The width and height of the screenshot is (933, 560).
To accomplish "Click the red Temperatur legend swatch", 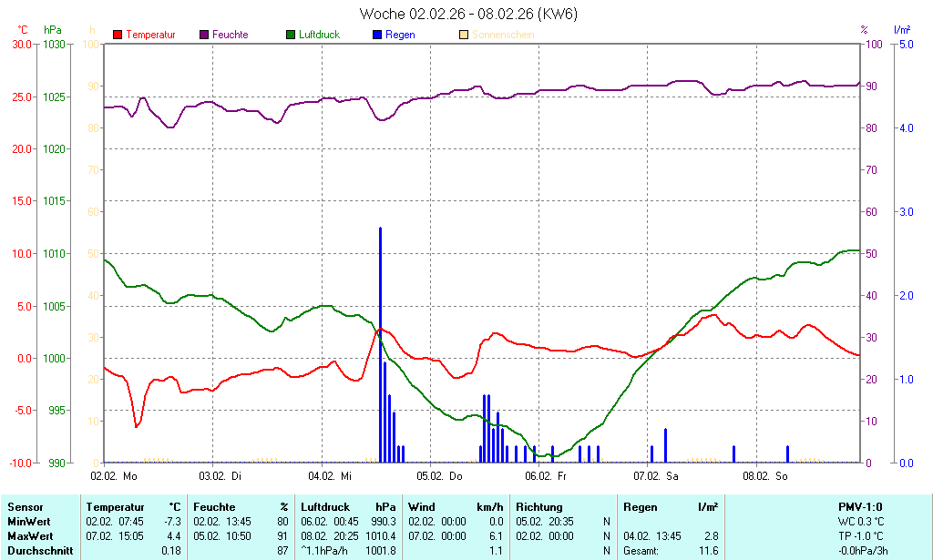I will [x=118, y=35].
